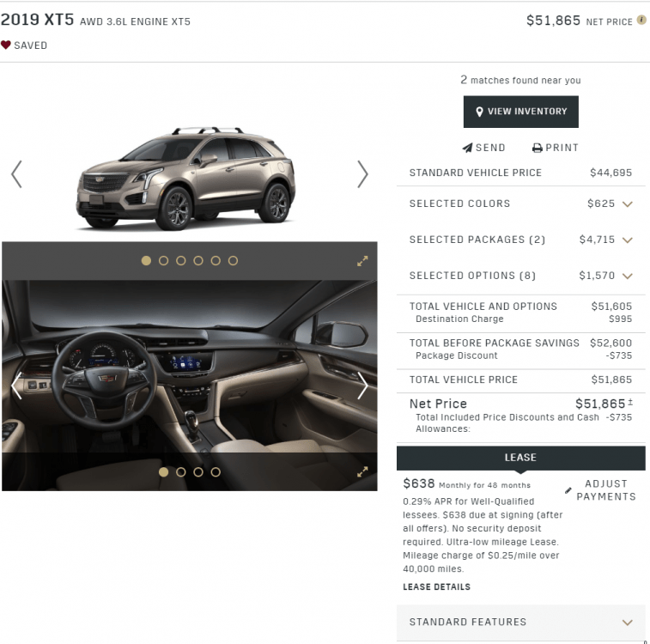650x644 pixels.
Task: Select last exterior gallery dot
Action: pyautogui.click(x=233, y=261)
